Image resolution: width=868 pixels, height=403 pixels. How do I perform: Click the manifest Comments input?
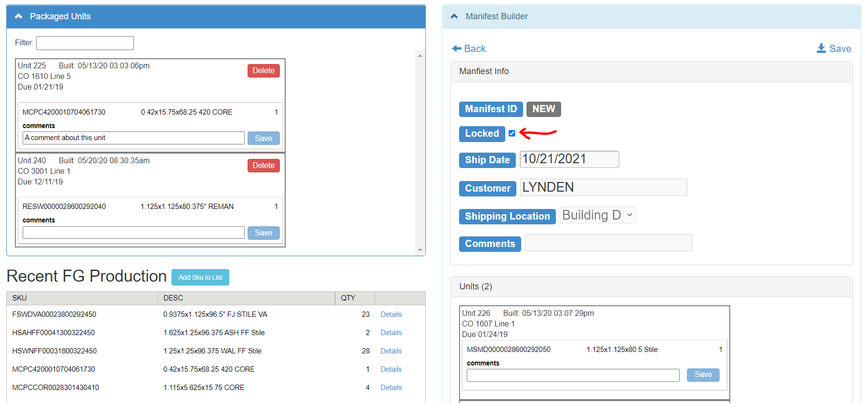click(608, 243)
